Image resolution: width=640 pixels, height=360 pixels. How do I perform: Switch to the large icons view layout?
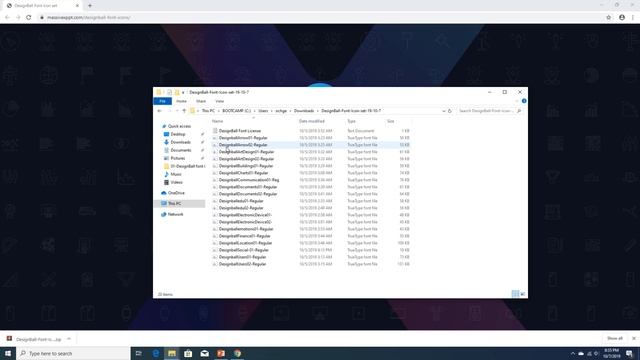point(523,294)
